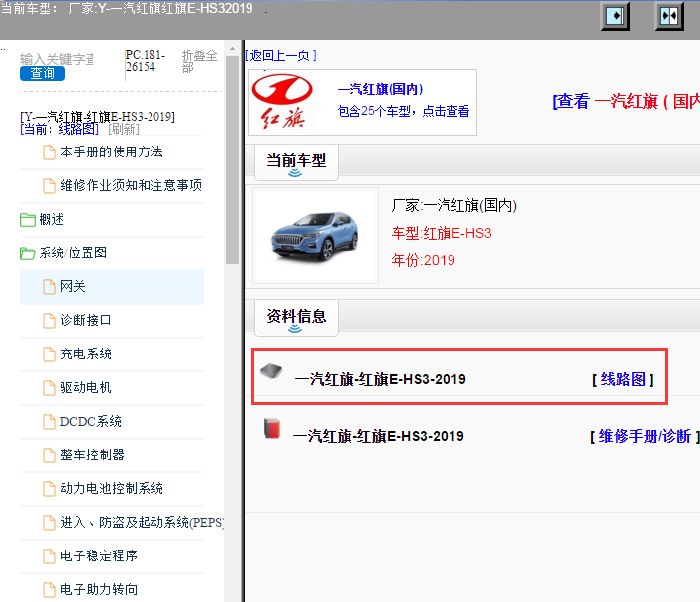This screenshot has width=700, height=602.
Task: Click page icon next to DCDC系统
Action: point(50,421)
